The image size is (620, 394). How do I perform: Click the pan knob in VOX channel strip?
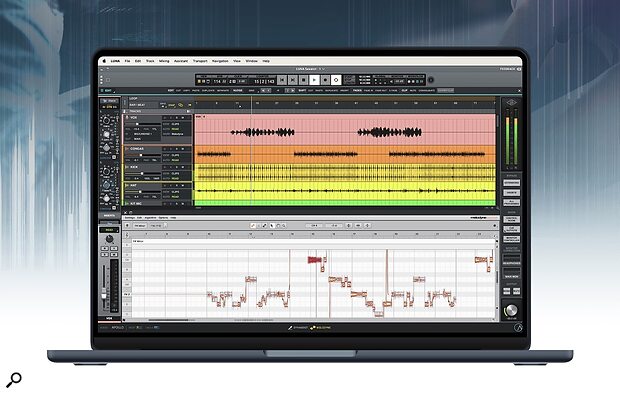click(x=110, y=239)
